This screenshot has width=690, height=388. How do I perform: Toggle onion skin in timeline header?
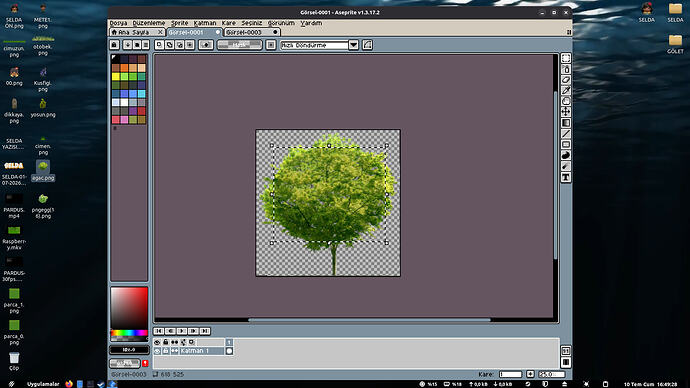point(191,342)
